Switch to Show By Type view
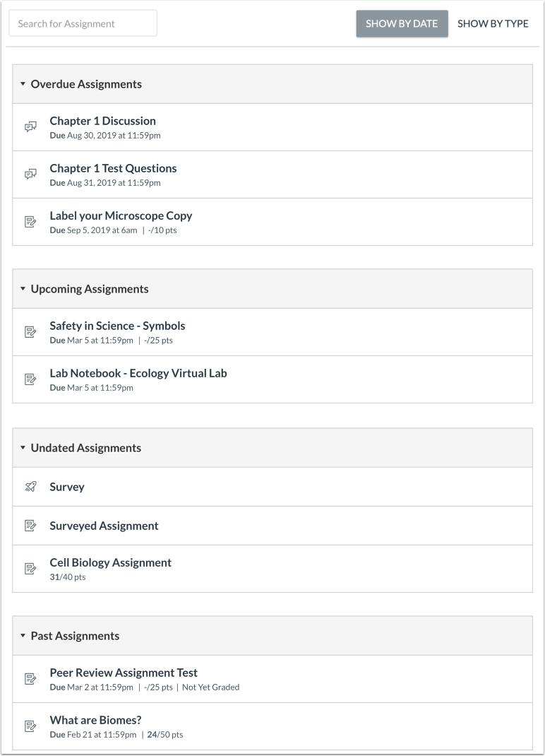Screen dimensions: 545x756 493,23
